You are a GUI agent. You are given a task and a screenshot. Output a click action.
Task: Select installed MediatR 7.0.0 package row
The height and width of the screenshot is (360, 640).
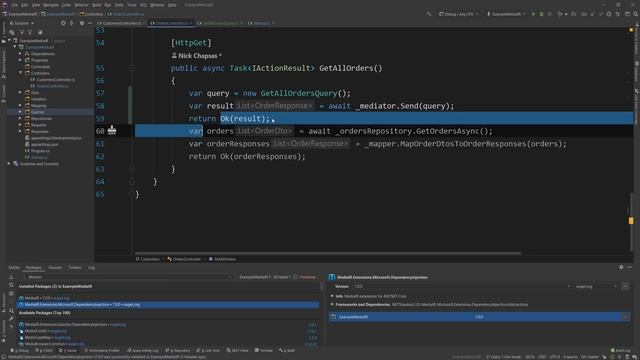pos(169,298)
